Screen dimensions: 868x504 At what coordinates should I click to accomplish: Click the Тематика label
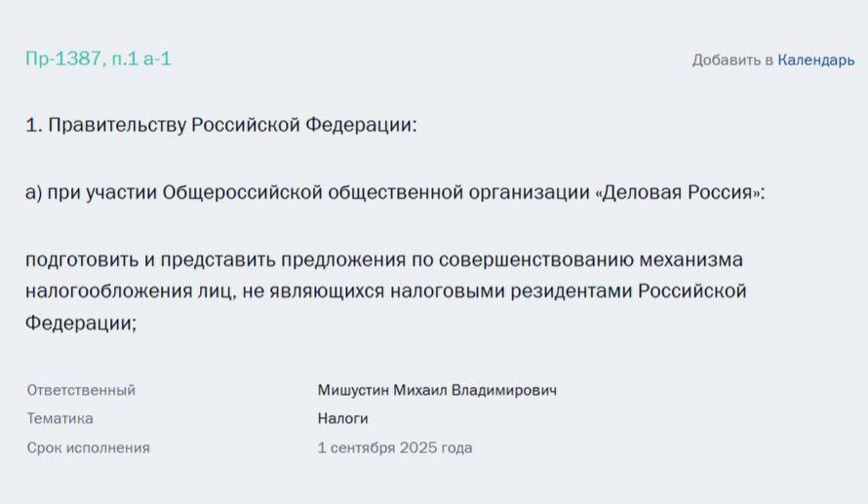tap(60, 419)
